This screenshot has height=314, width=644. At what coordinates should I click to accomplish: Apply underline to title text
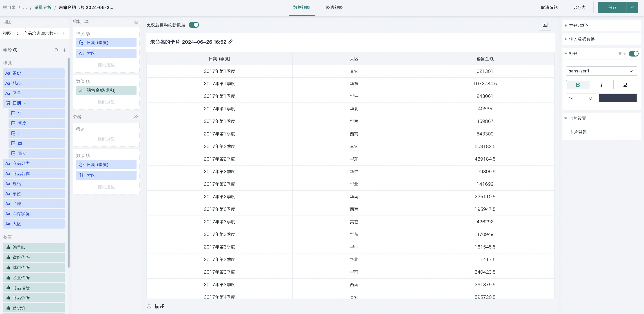click(625, 85)
